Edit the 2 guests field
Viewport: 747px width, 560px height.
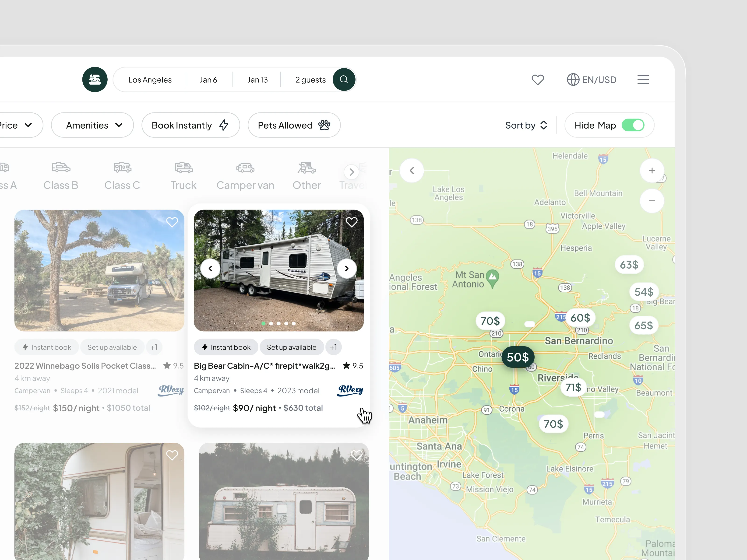(x=310, y=80)
